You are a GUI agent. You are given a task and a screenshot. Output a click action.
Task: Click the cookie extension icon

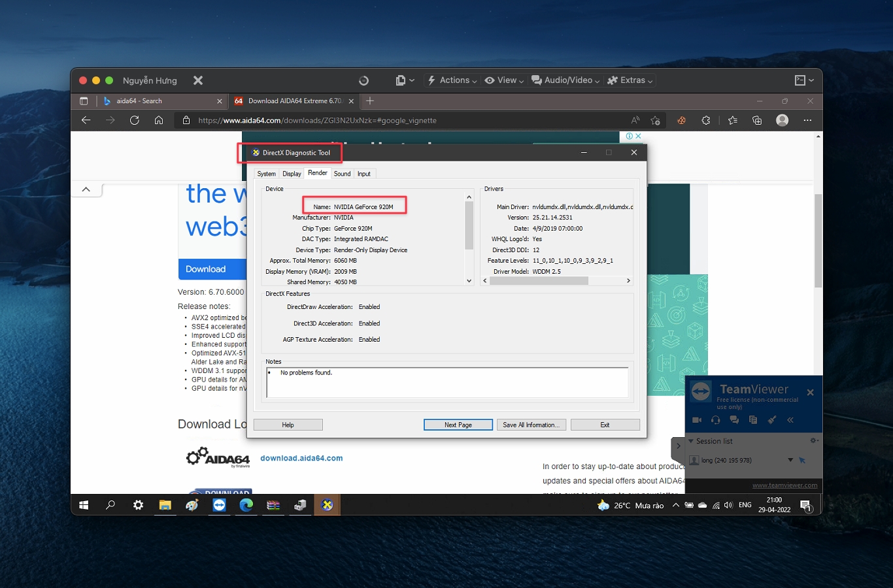click(681, 120)
